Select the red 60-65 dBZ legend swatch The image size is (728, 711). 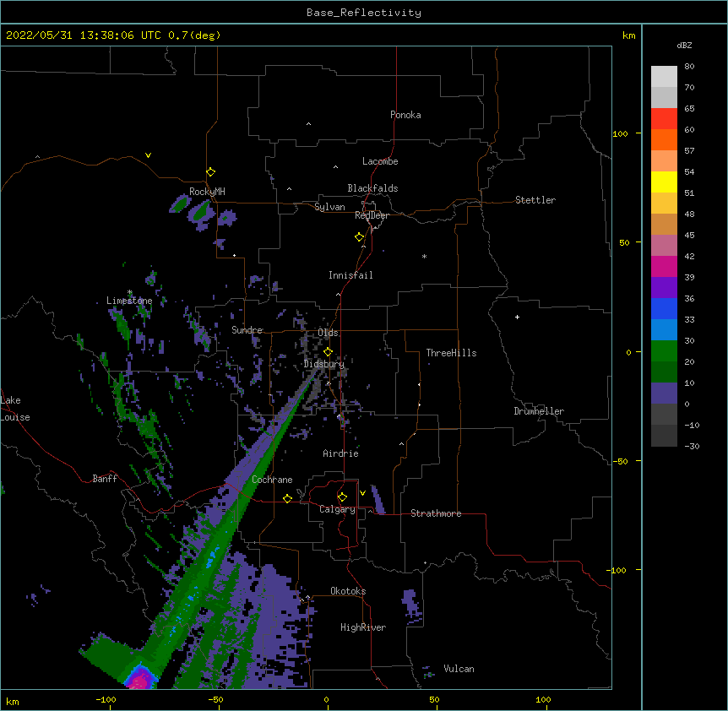(x=664, y=119)
